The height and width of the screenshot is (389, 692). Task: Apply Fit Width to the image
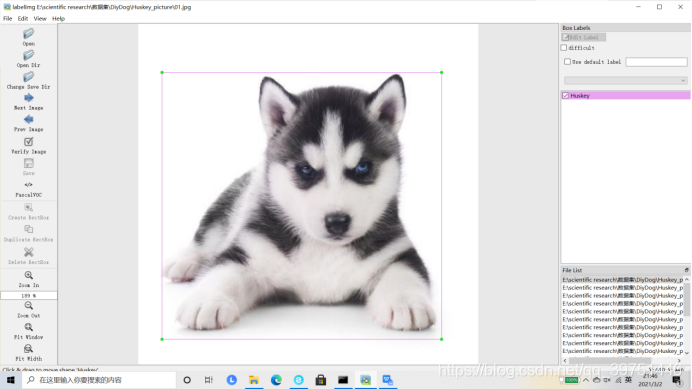click(x=29, y=349)
